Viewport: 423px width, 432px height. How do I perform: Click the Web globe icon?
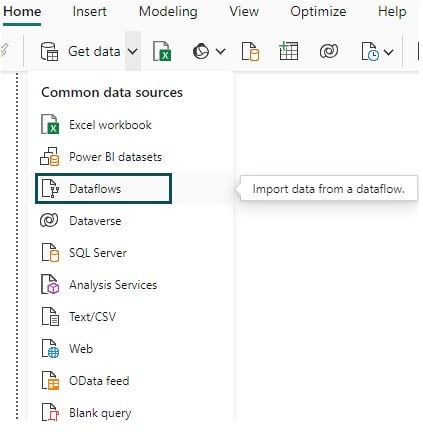pos(50,349)
